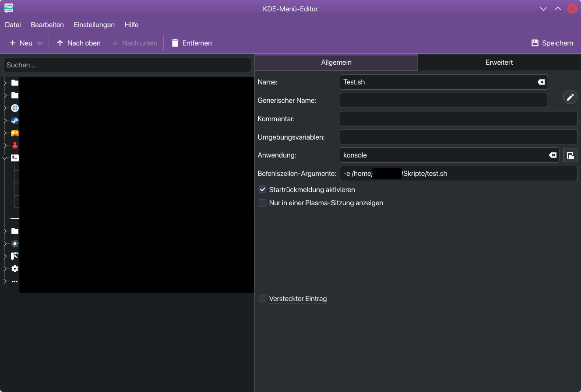Focus the Suchen search field
The height and width of the screenshot is (392, 581).
pos(127,65)
